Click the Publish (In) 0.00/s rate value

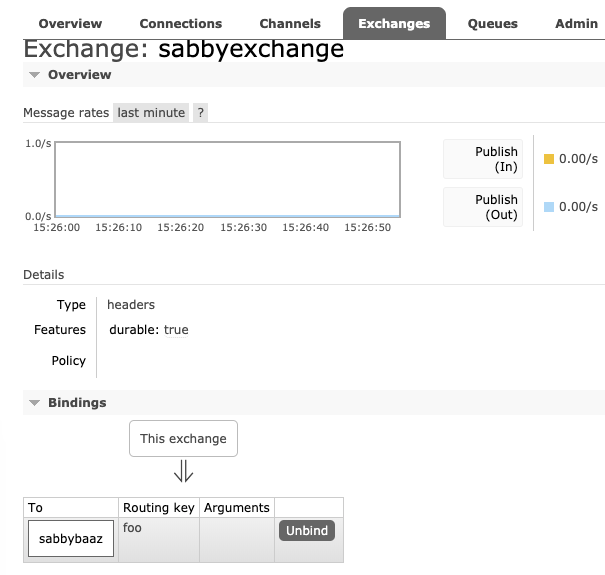578,159
